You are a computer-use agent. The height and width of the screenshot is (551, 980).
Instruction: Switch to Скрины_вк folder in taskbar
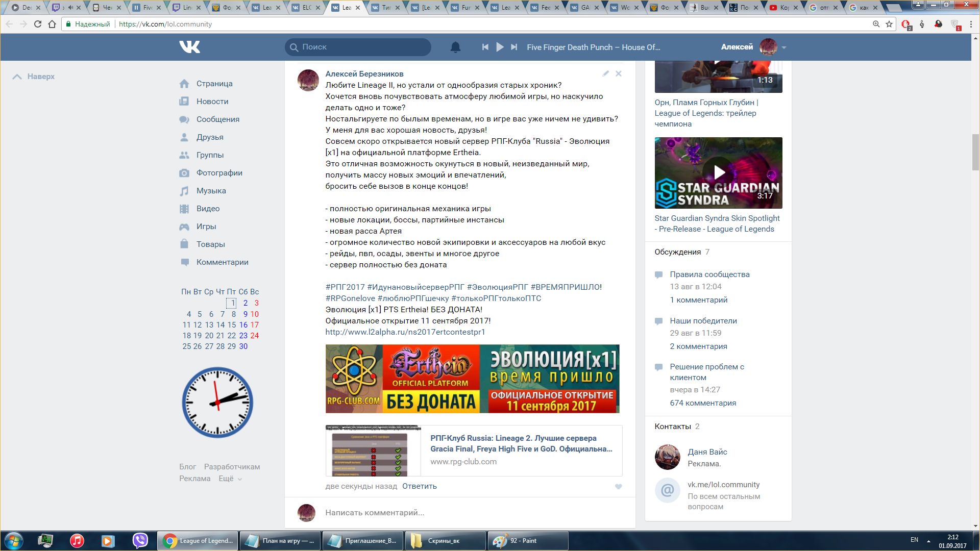coord(445,541)
